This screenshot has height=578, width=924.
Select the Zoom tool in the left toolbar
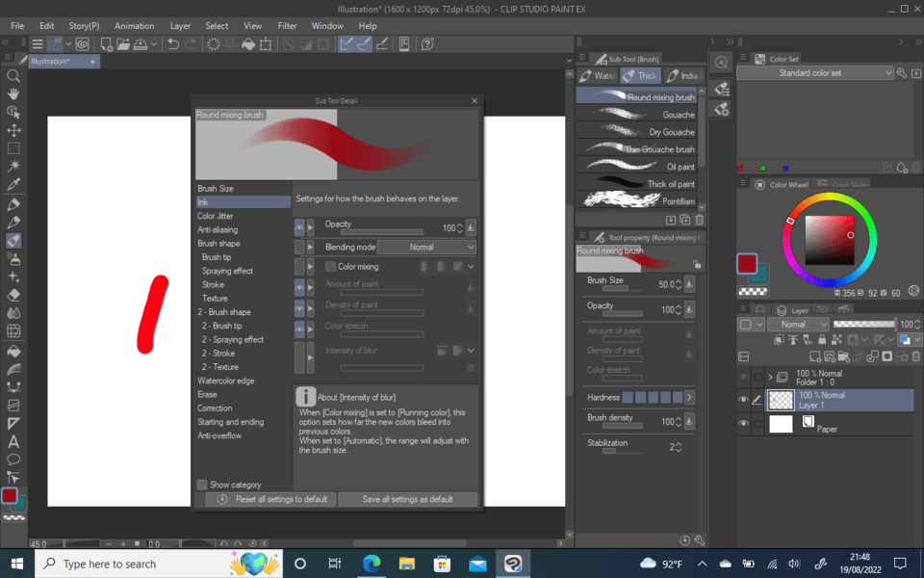coord(13,75)
